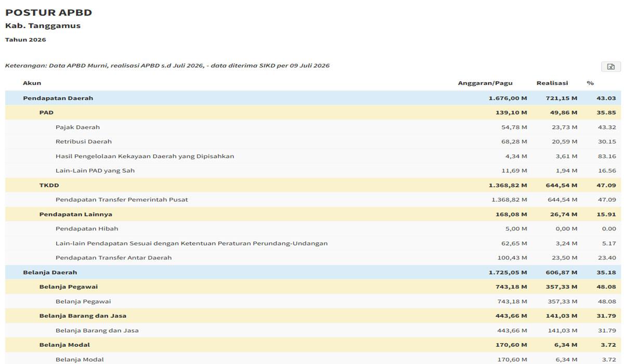
Task: Click the Kab. Tanggamus subtitle
Action: (43, 26)
